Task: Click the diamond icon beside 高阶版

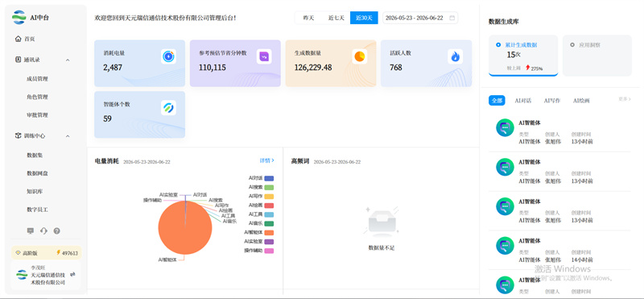Action: (18, 253)
